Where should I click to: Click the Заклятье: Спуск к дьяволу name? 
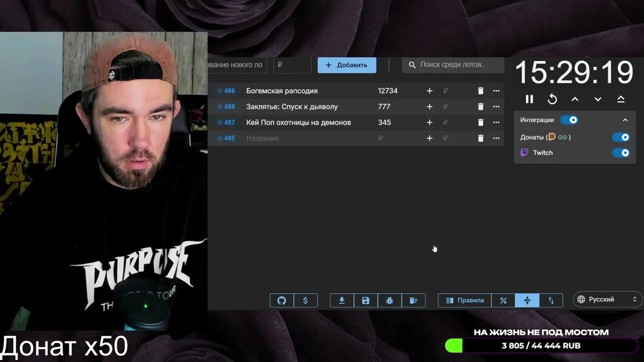click(x=292, y=107)
